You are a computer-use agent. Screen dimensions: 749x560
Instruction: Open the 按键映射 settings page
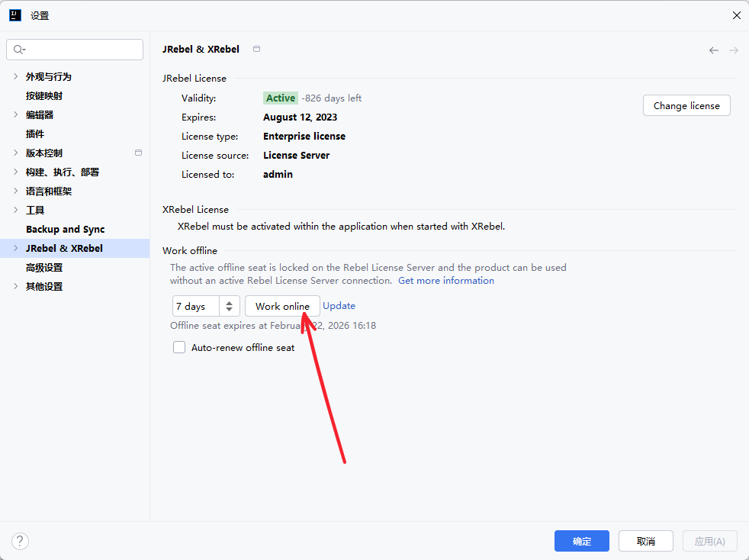pos(44,95)
